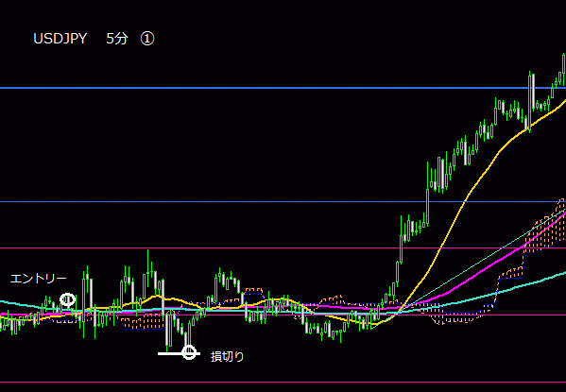Click the white stop-loss circle marker

[x=189, y=352]
